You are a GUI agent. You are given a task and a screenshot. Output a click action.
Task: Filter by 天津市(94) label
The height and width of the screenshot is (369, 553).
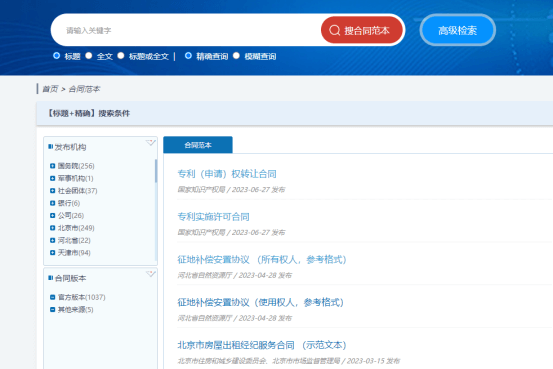[x=74, y=253]
